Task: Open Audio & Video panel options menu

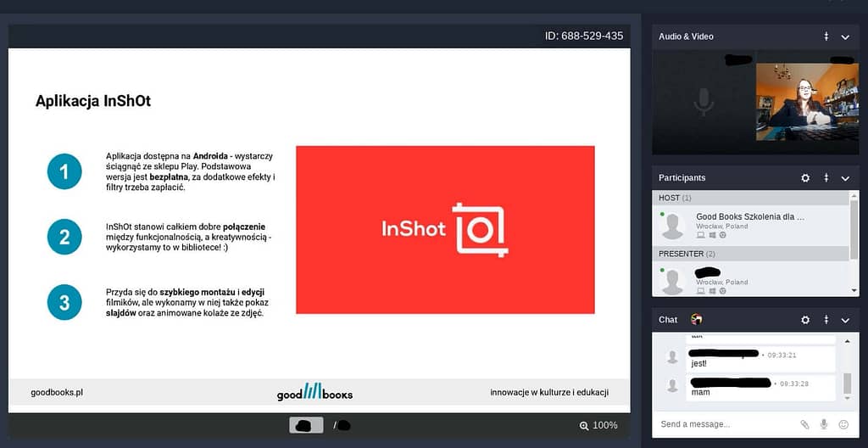Action: (x=826, y=36)
